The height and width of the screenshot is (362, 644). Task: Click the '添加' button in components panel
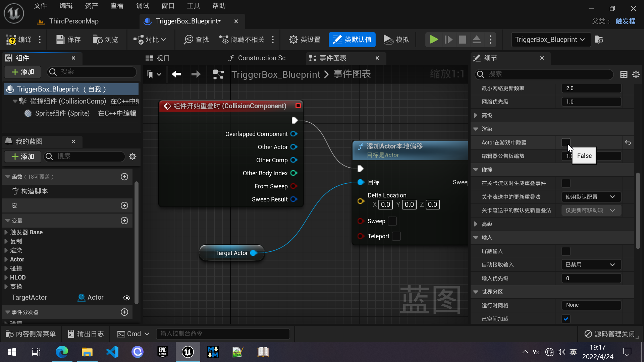tap(23, 72)
